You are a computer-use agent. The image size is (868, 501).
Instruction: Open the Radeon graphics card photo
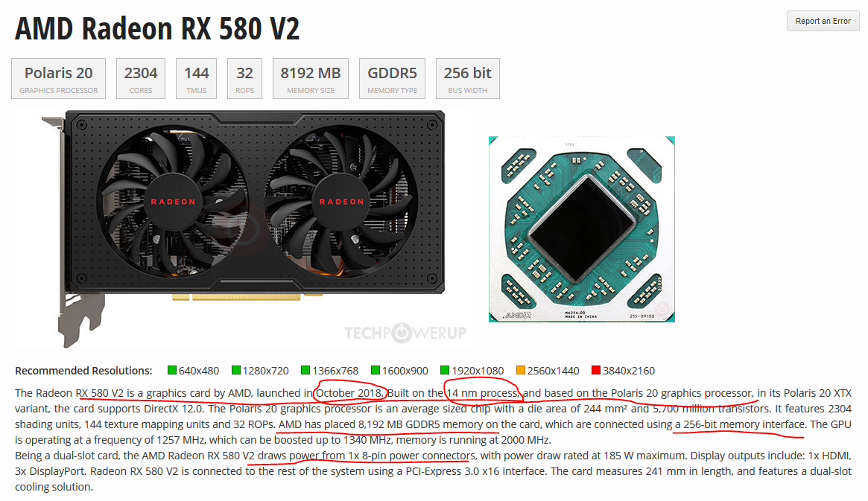click(244, 227)
